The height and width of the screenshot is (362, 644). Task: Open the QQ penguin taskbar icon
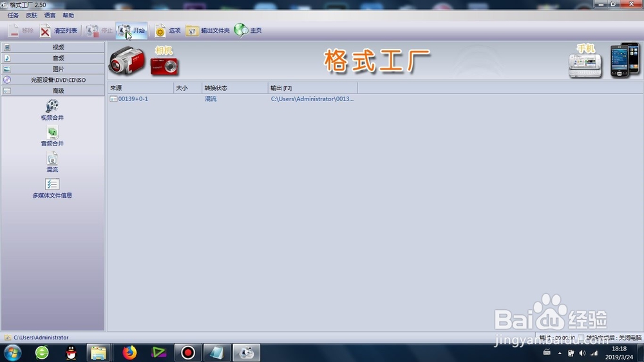(71, 352)
